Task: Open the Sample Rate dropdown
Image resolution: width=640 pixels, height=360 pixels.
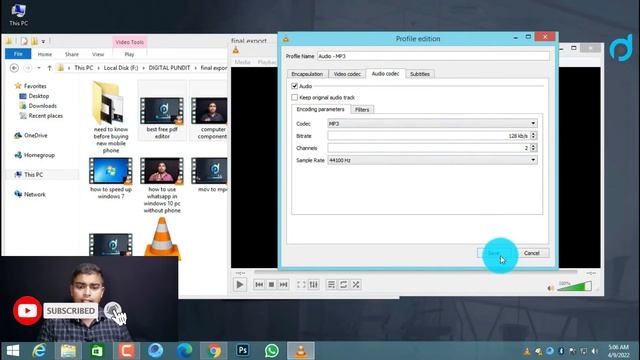Action: pos(432,160)
